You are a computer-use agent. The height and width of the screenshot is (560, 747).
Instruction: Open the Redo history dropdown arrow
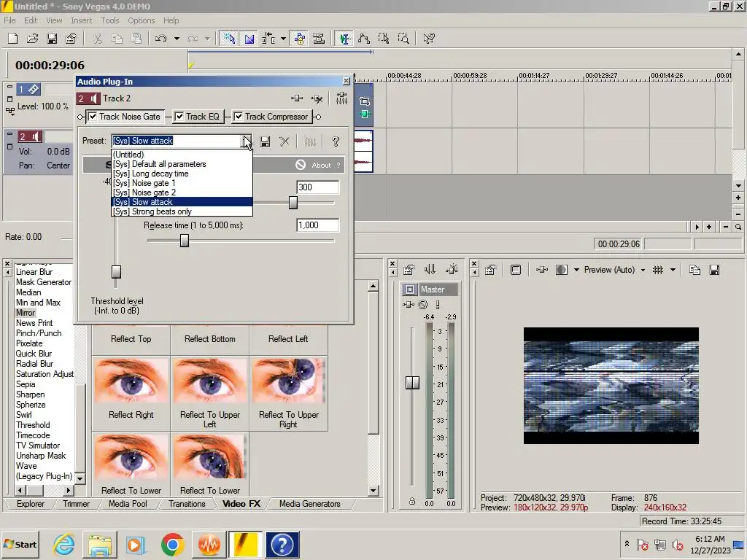207,39
